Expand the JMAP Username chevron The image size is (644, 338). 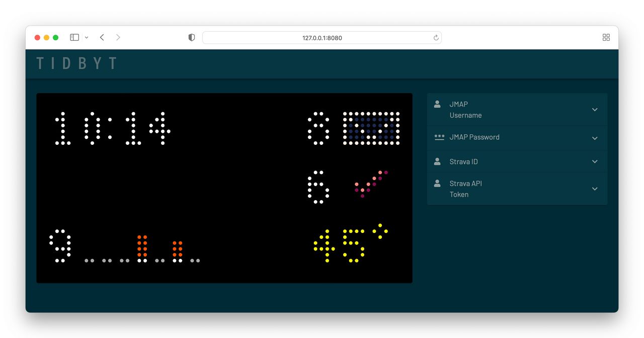[x=595, y=109]
